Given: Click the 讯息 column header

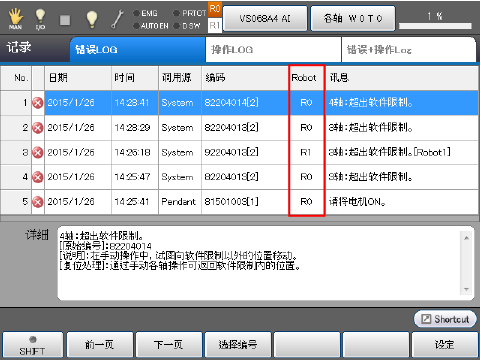Looking at the screenshot, I should (x=402, y=78).
